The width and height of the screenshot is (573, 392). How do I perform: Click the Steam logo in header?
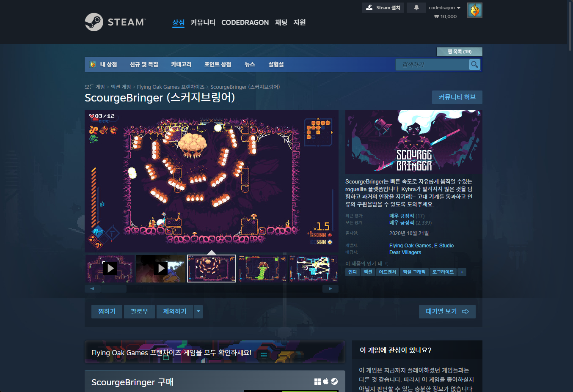pyautogui.click(x=115, y=22)
